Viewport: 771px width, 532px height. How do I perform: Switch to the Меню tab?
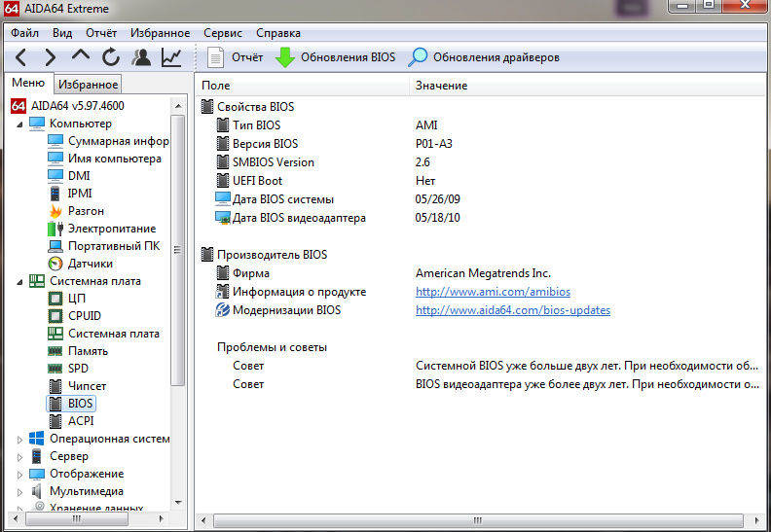[x=28, y=83]
